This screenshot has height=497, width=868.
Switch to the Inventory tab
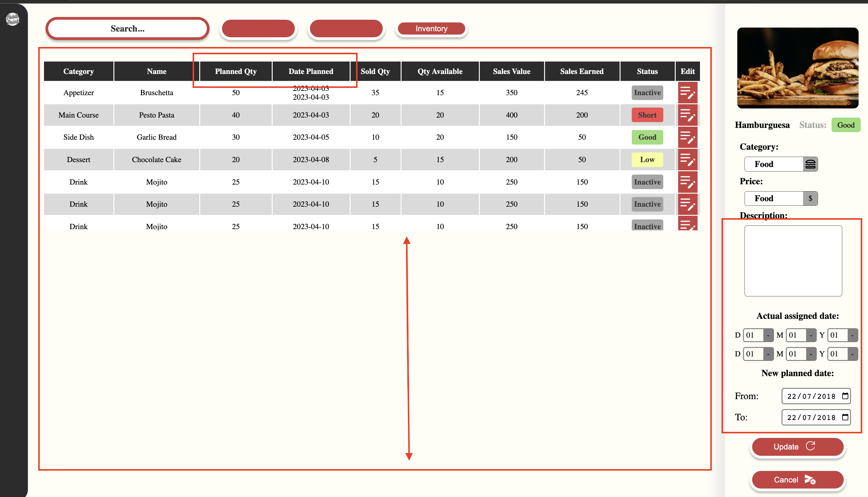point(431,28)
